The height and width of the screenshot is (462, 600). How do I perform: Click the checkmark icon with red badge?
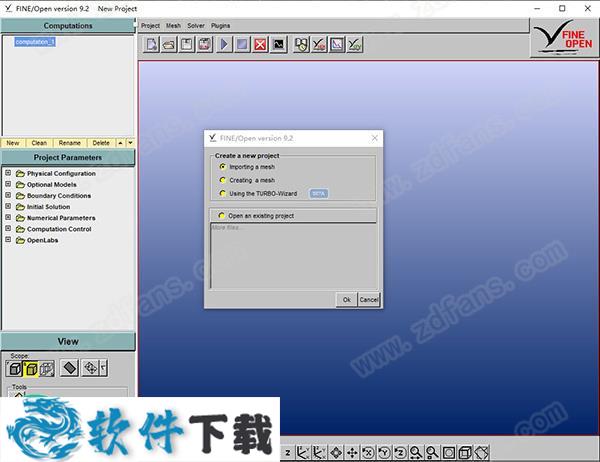319,44
